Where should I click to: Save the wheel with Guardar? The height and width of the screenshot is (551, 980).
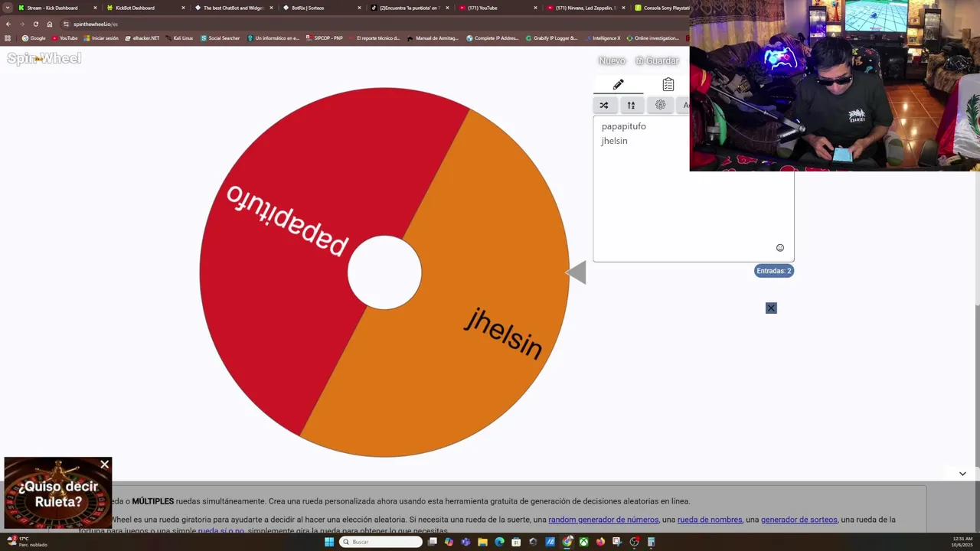pyautogui.click(x=657, y=60)
